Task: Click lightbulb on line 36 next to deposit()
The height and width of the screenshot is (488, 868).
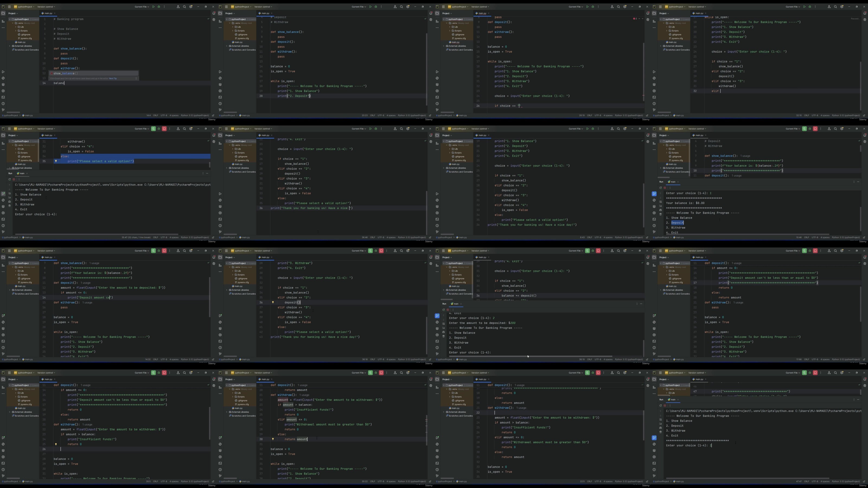Action: [273, 303]
